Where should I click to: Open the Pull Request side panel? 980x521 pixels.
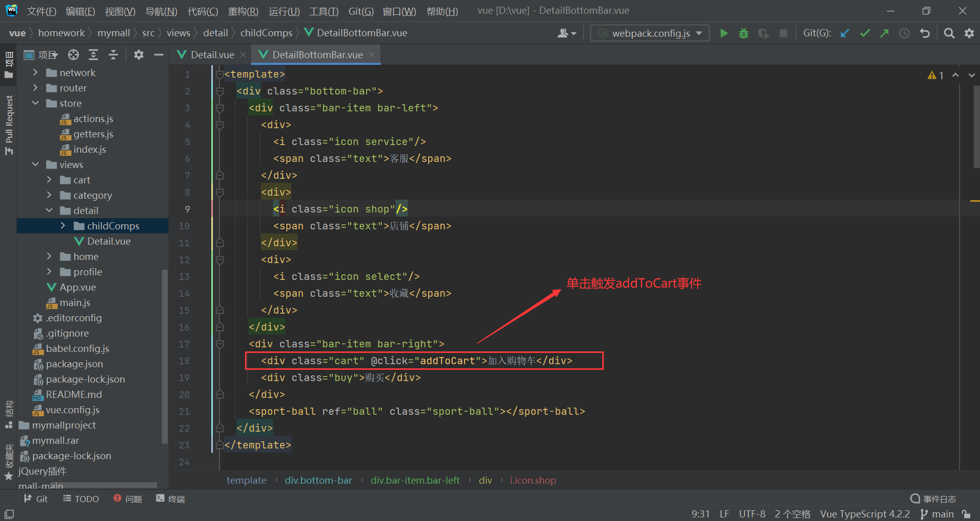tap(9, 125)
